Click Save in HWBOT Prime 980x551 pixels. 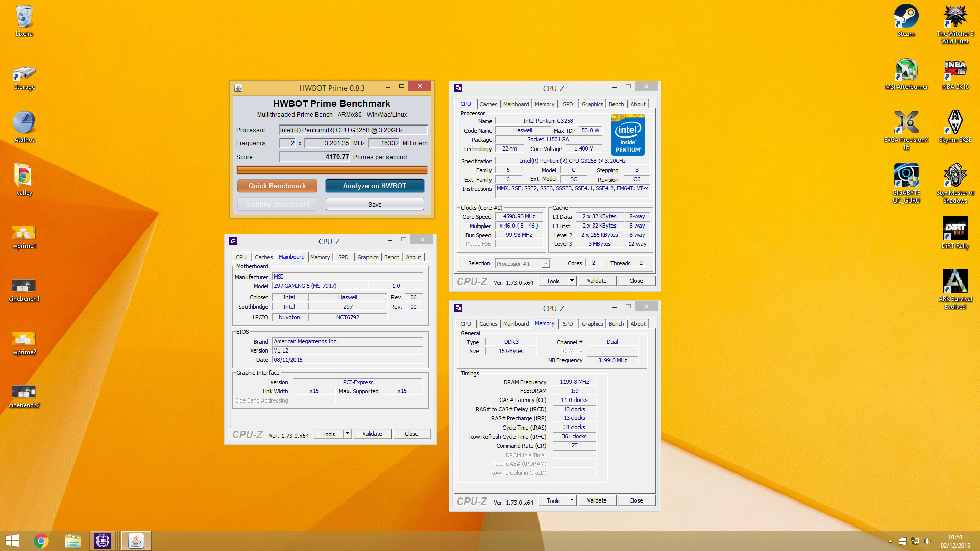375,204
